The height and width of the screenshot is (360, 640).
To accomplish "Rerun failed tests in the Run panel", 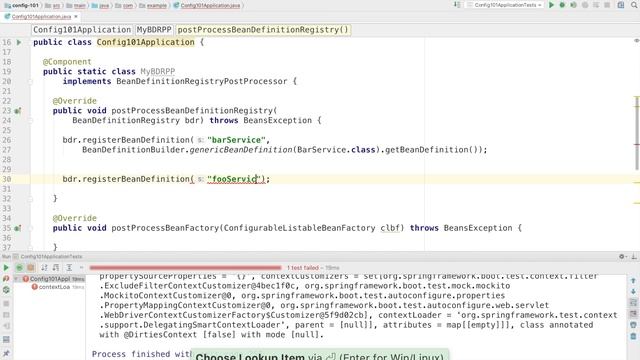I will click(x=6, y=279).
